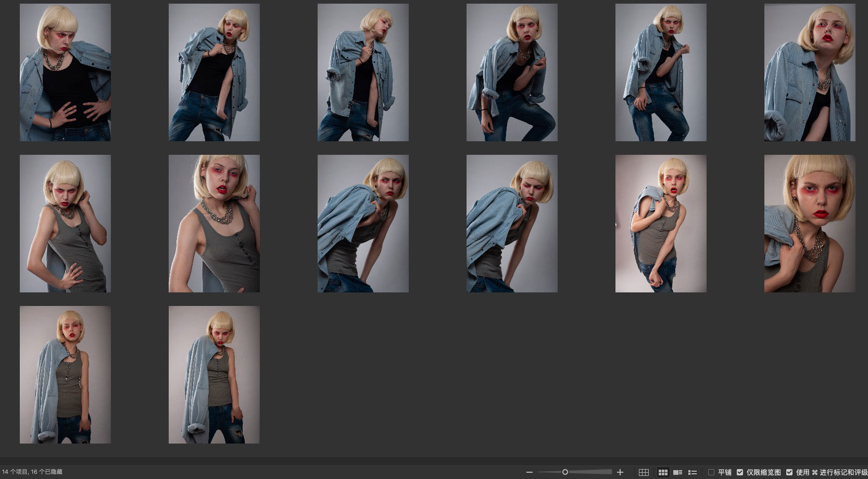Click the thumbnail size slider handle
This screenshot has width=868, height=479.
[565, 472]
